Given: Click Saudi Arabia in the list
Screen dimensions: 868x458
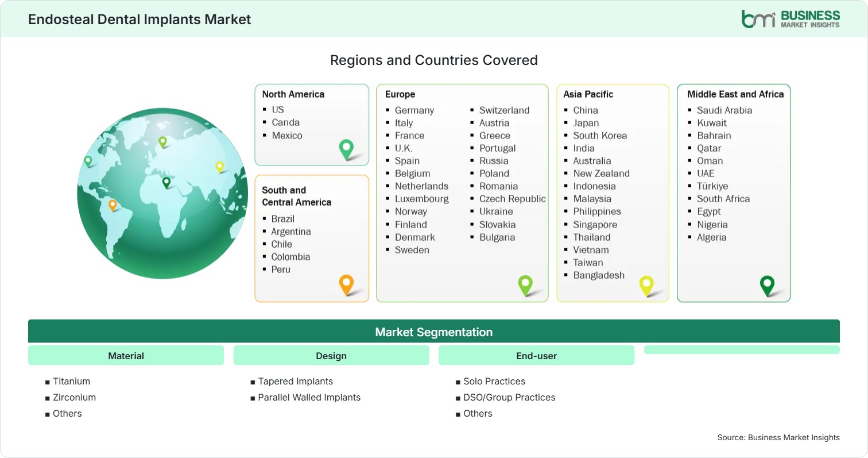Looking at the screenshot, I should tap(724, 110).
